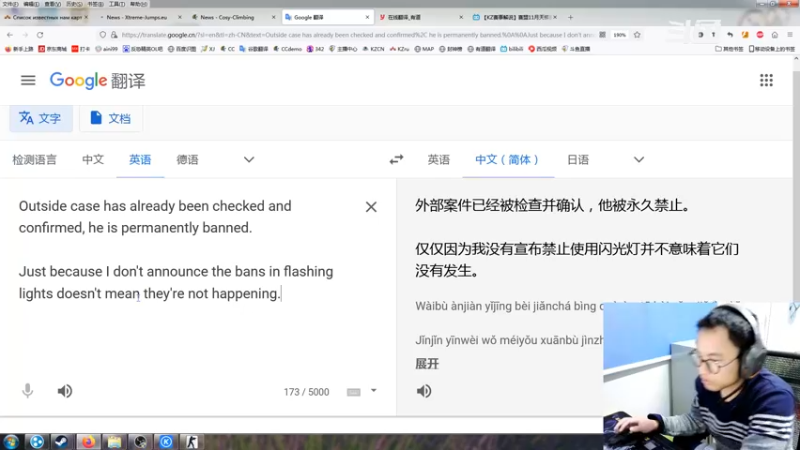Open the Firefox application menu
The width and height of the screenshot is (800, 450).
pyautogui.click(x=790, y=35)
